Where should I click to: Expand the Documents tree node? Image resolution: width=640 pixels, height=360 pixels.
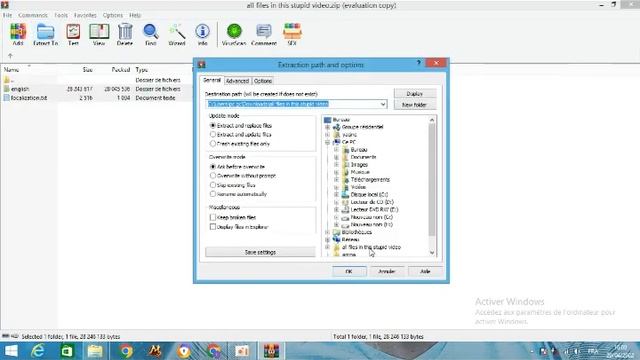336,157
